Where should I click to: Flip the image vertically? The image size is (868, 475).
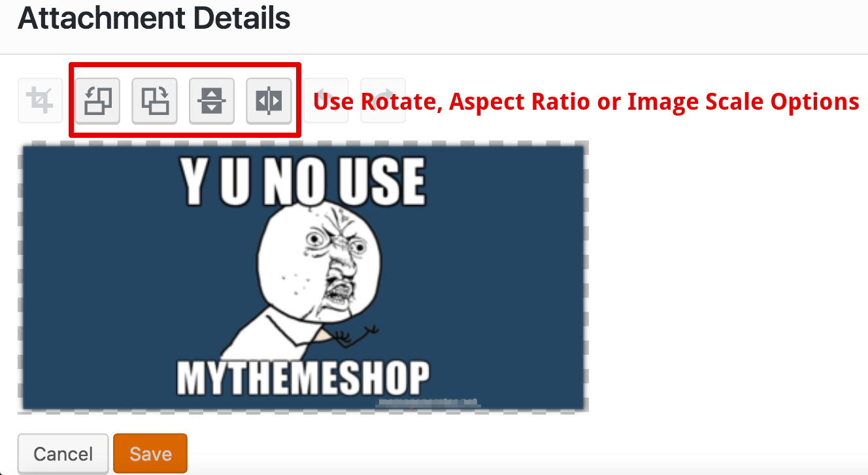212,101
